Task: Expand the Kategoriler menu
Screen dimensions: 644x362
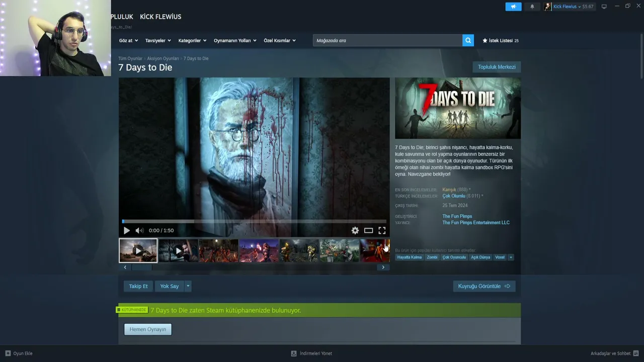Action: (x=192, y=40)
